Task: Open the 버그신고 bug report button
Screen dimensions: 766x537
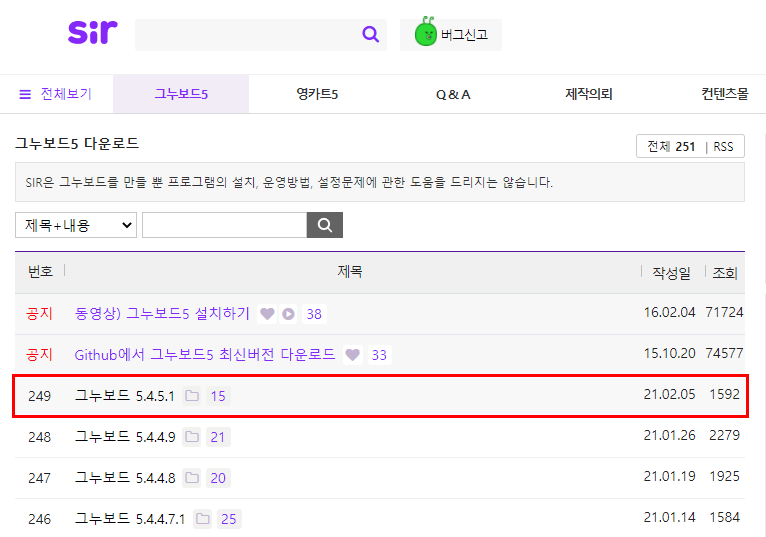Action: point(451,35)
